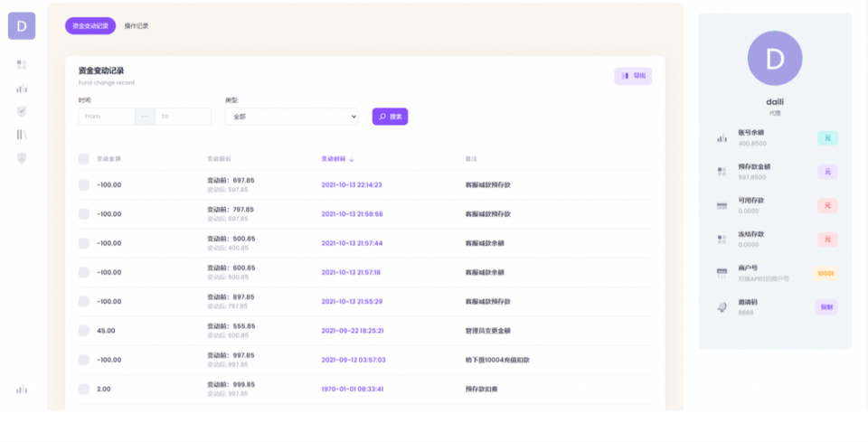The width and height of the screenshot is (868, 442).
Task: Open the 类型 dropdown showing 全部
Action: click(x=291, y=117)
